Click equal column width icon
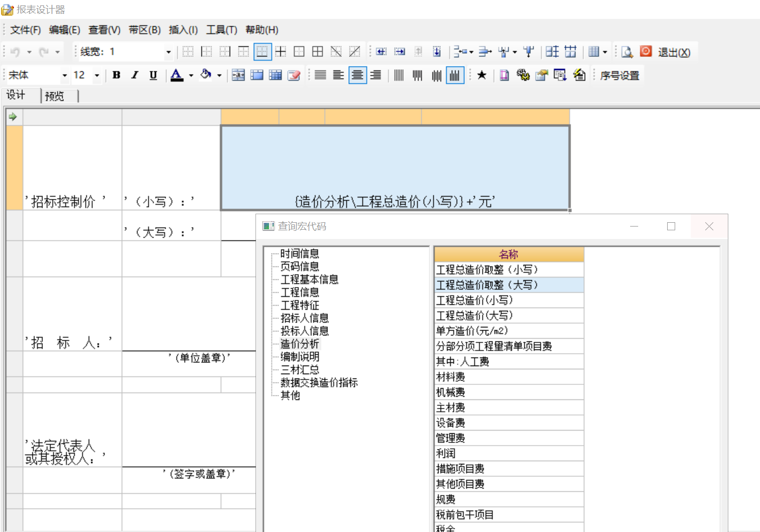This screenshot has width=760, height=532. (571, 52)
